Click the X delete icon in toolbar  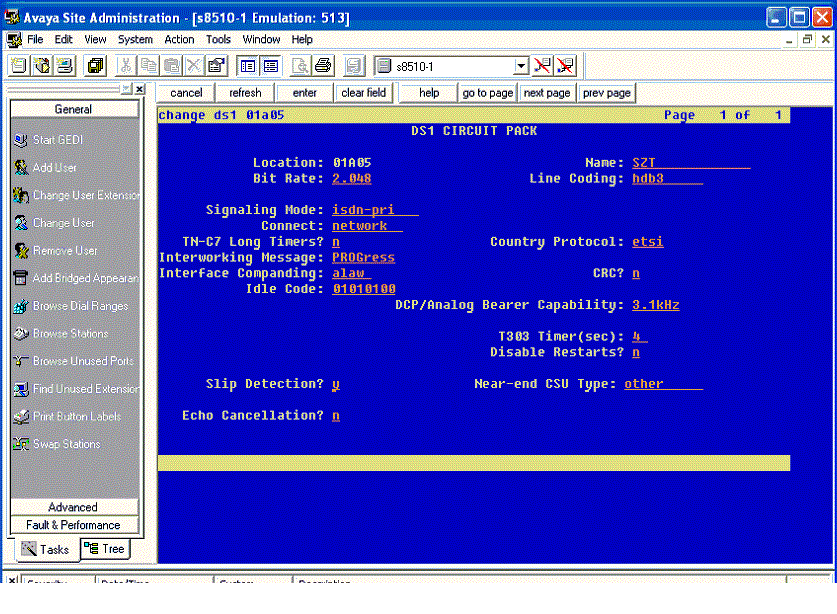[194, 66]
